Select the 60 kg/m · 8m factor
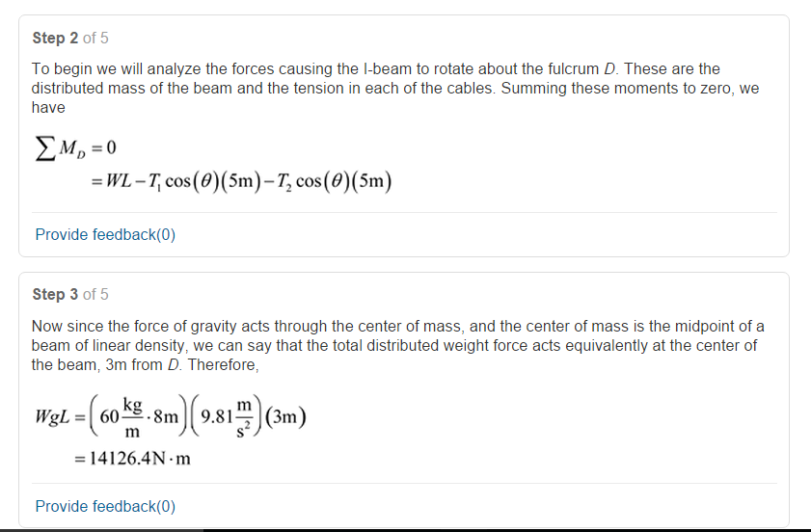811x532 pixels. [x=138, y=416]
